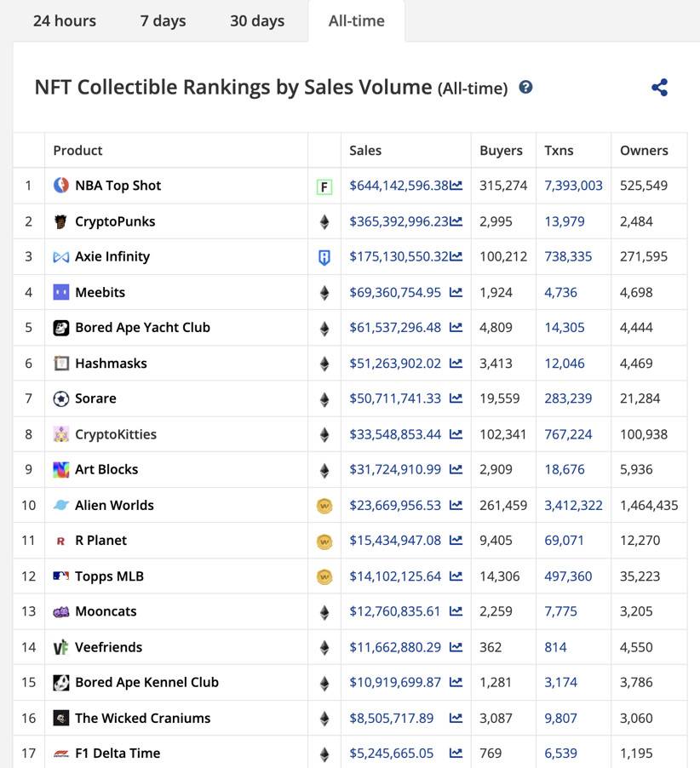The width and height of the screenshot is (700, 768).
Task: Click the Art Blocks sales amount link
Action: pos(395,470)
